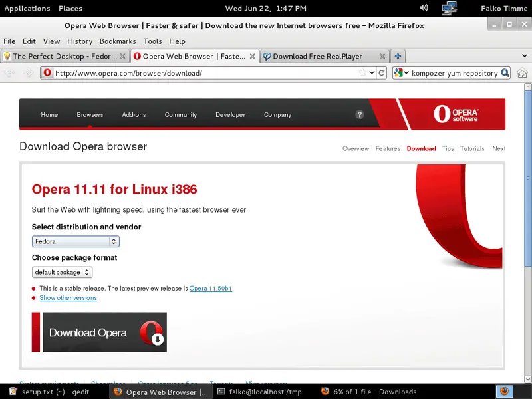
Task: Click the Opera software logo
Action: click(x=456, y=114)
